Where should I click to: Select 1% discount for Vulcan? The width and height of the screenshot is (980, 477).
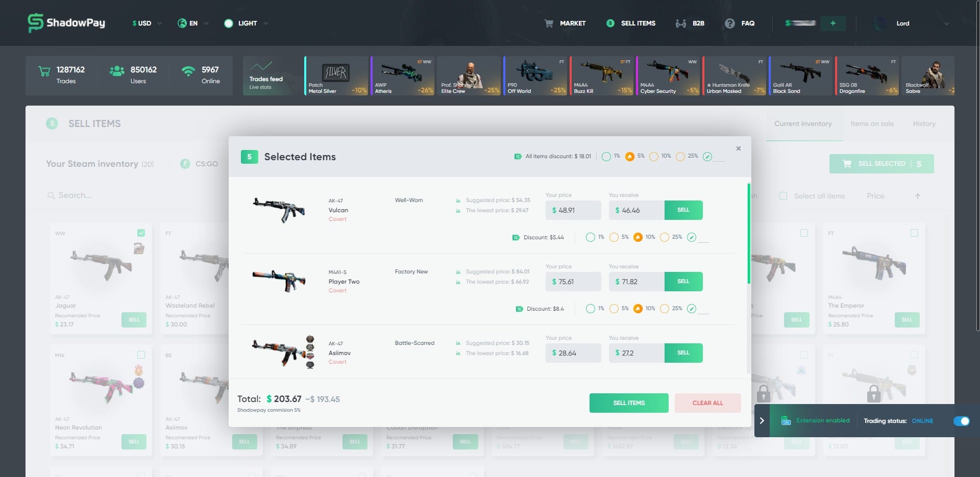click(591, 237)
